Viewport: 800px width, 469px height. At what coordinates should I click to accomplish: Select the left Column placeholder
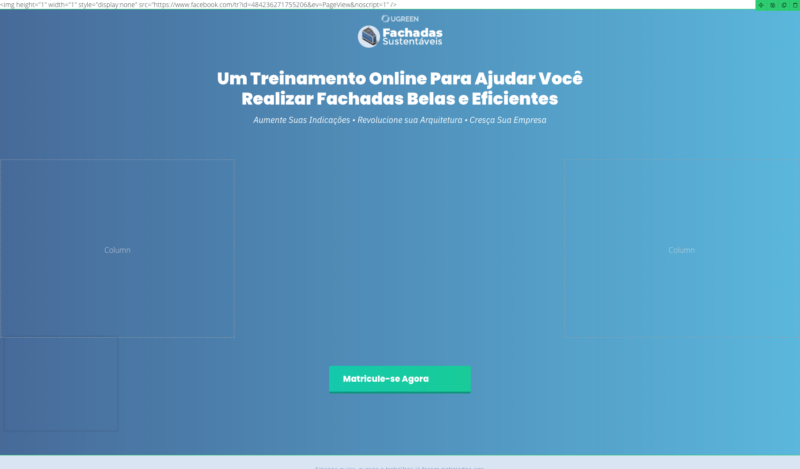tap(117, 249)
